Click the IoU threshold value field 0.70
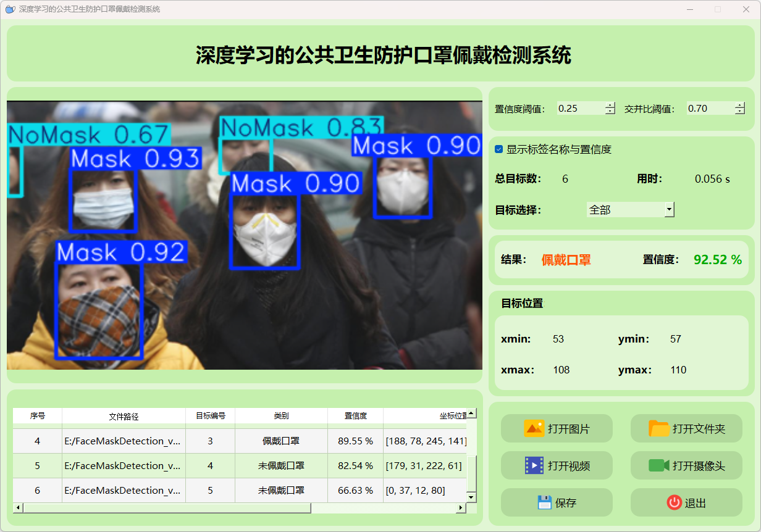This screenshot has height=532, width=761. [x=709, y=109]
